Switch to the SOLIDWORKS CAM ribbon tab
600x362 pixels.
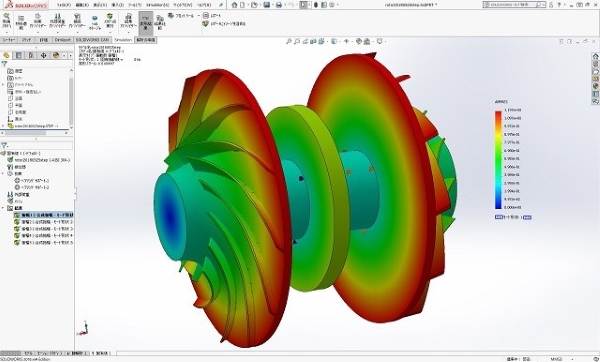[92, 40]
